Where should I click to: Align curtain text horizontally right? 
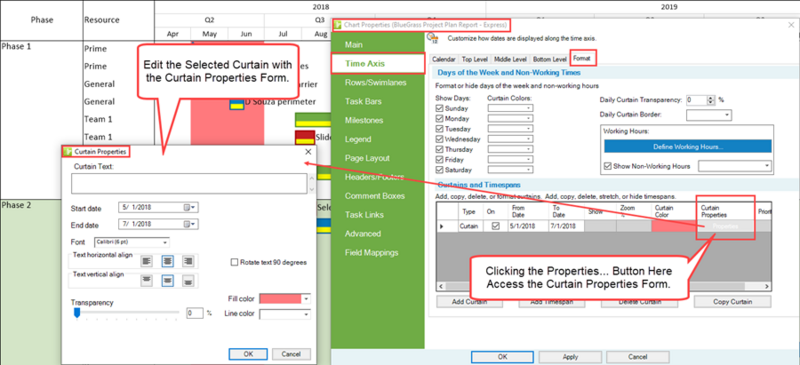(188, 261)
